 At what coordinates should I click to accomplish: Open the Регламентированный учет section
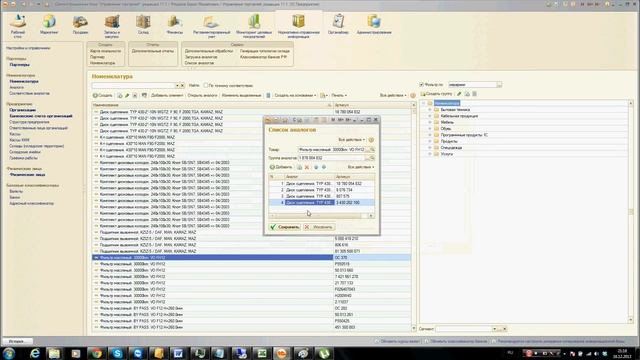pyautogui.click(x=211, y=26)
